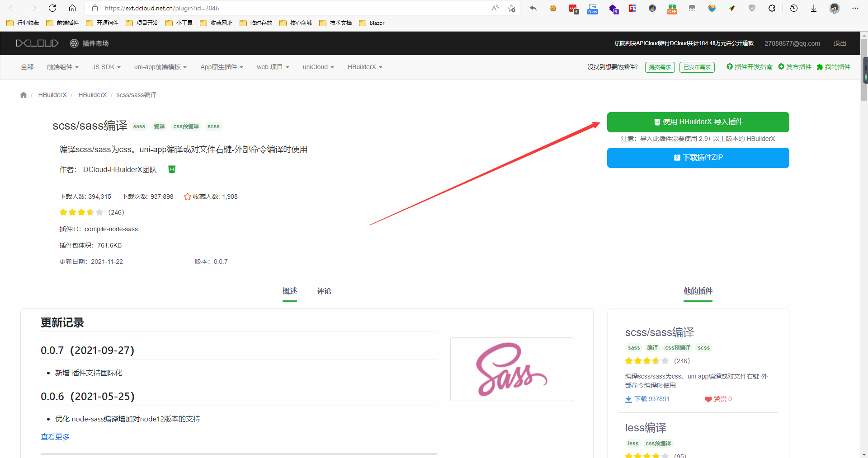Add this page to favorites star icon
The height and width of the screenshot is (458, 868).
tap(511, 8)
